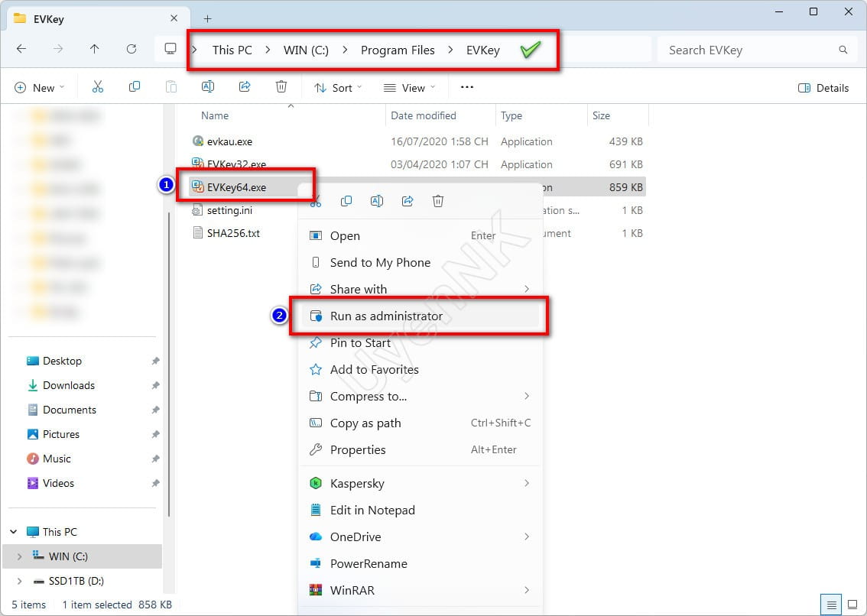Image resolution: width=867 pixels, height=616 pixels.
Task: Click the Copy icon in the toolbar
Action: [x=135, y=87]
